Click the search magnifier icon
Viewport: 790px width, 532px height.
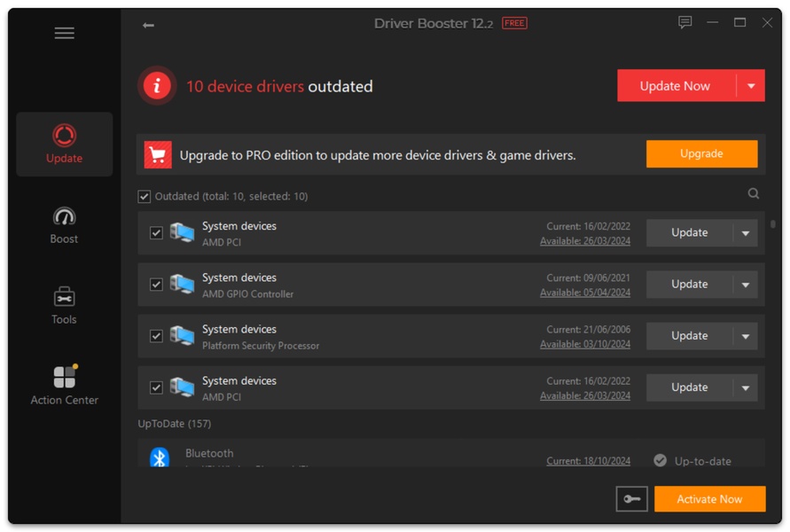[x=753, y=194]
